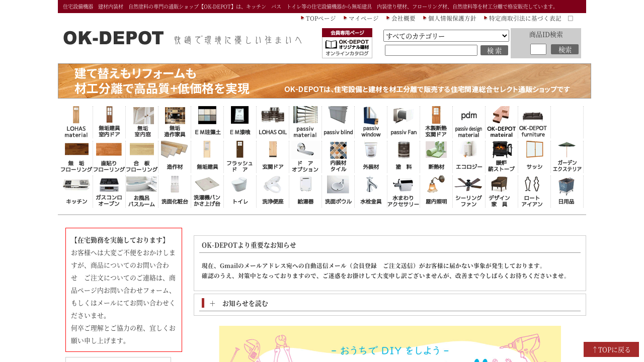Open the キッチン kitchen category icon
644x362 pixels.
(x=76, y=192)
